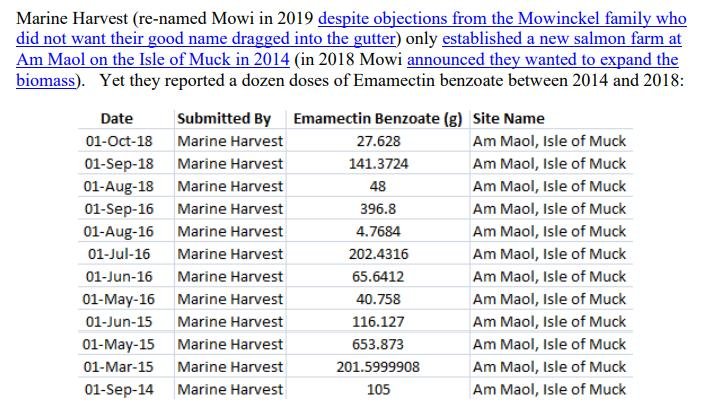The height and width of the screenshot is (408, 718).
Task: Select the 116.127 dose cell
Action: (378, 321)
